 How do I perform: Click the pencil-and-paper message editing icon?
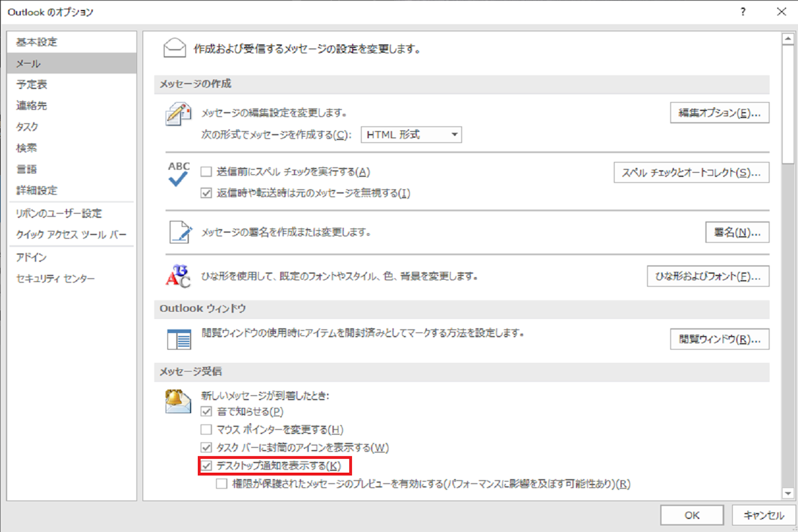(x=178, y=114)
